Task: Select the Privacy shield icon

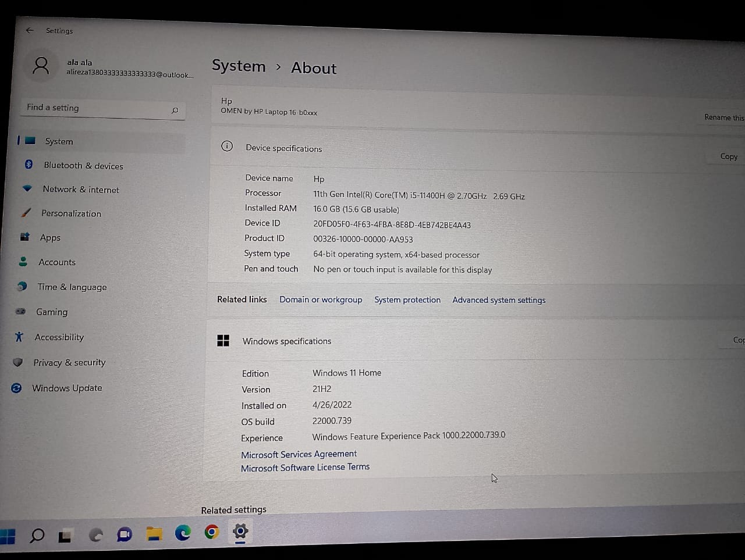Action: click(x=18, y=362)
